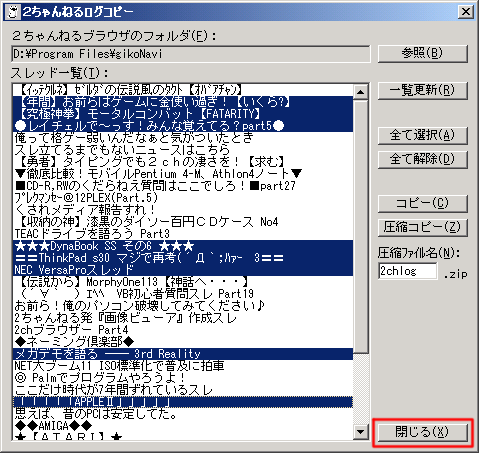
Task: Close the dialog with 閉じる(X)
Action: tap(423, 433)
